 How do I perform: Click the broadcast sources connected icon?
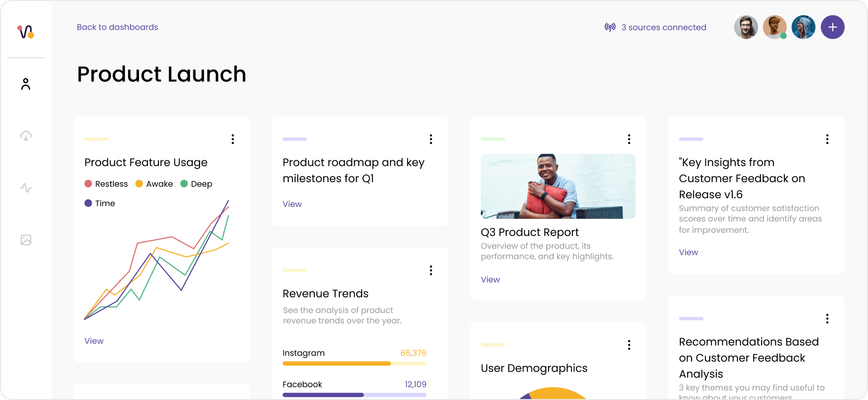click(x=610, y=27)
